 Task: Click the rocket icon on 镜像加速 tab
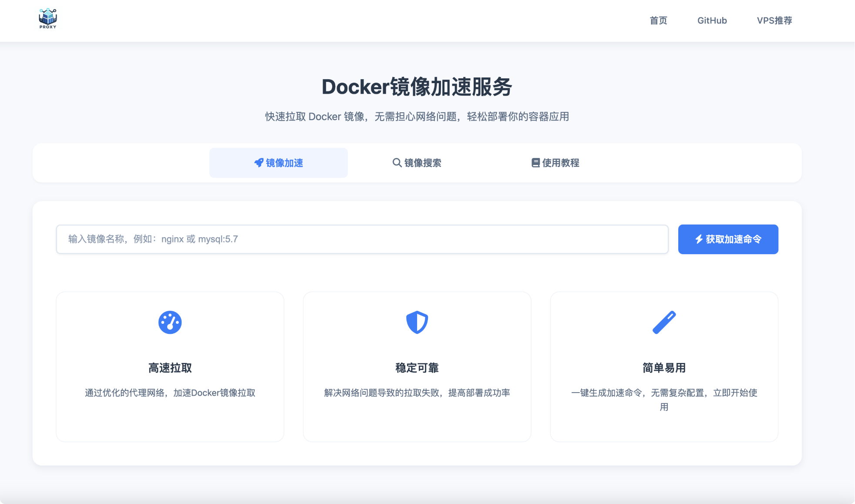pos(259,163)
